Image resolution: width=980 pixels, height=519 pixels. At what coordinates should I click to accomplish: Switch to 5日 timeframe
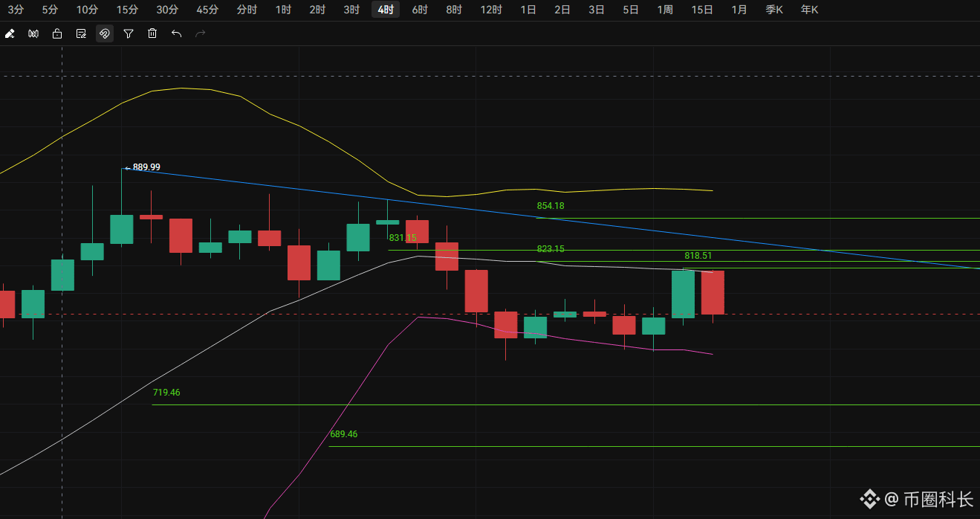coord(631,10)
